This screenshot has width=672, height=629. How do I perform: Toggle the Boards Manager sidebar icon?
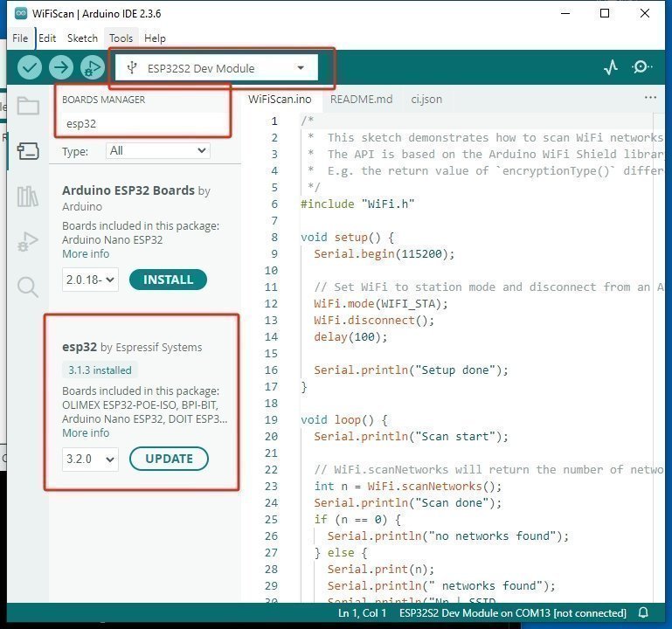pyautogui.click(x=28, y=151)
